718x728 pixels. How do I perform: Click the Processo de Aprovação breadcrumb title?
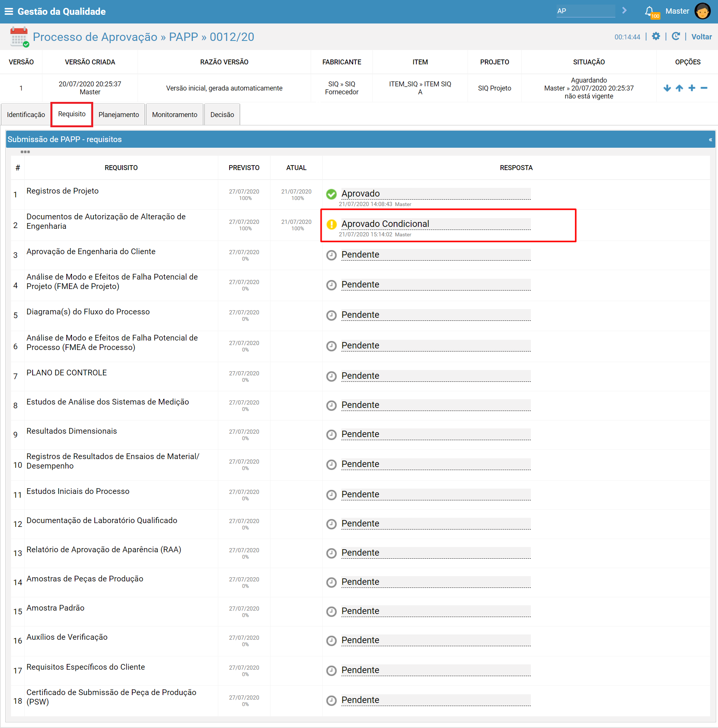point(144,37)
